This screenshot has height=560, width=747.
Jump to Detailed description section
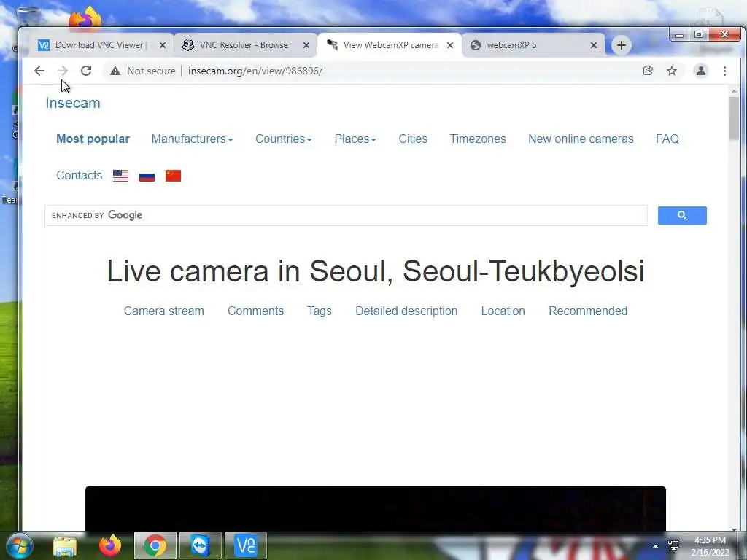[406, 311]
